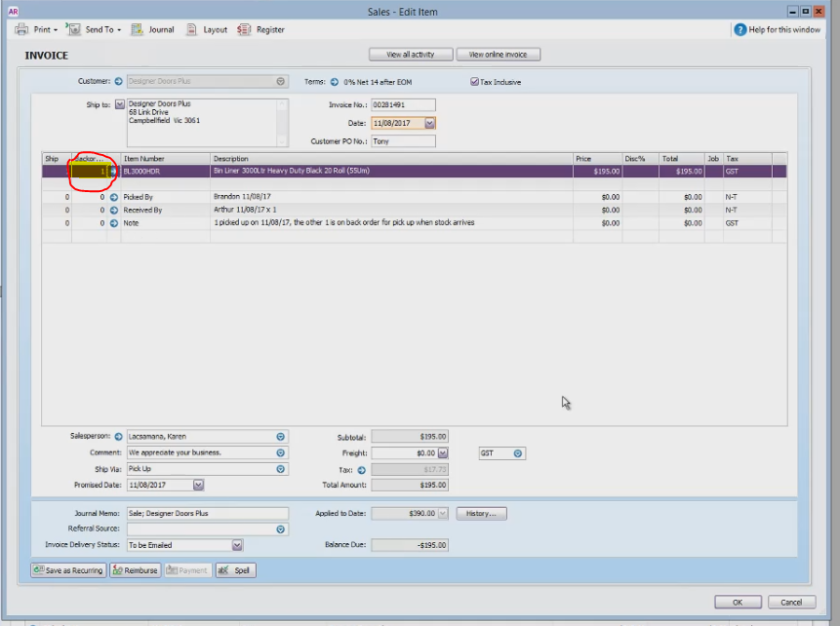Image resolution: width=840 pixels, height=626 pixels.
Task: Click the Help for this window icon
Action: click(x=740, y=30)
